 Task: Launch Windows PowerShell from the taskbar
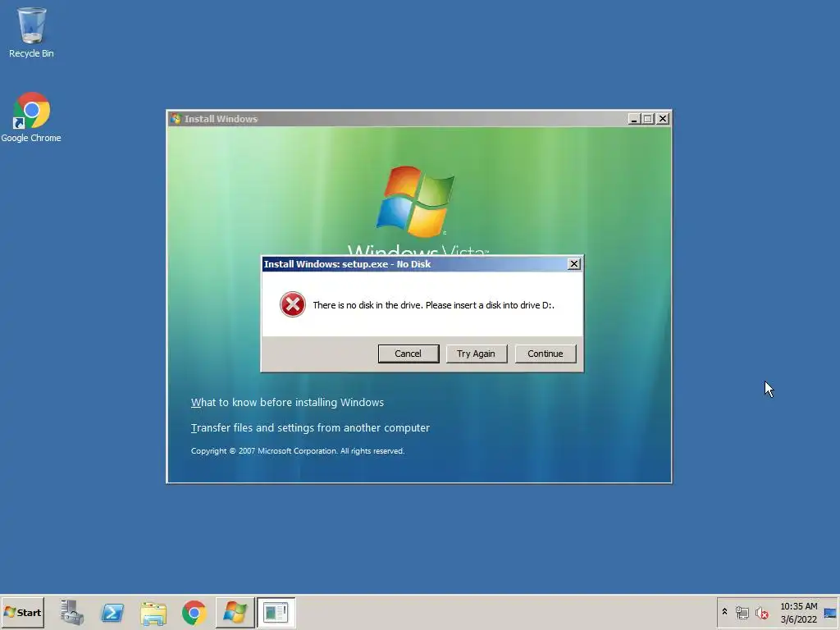pyautogui.click(x=112, y=612)
